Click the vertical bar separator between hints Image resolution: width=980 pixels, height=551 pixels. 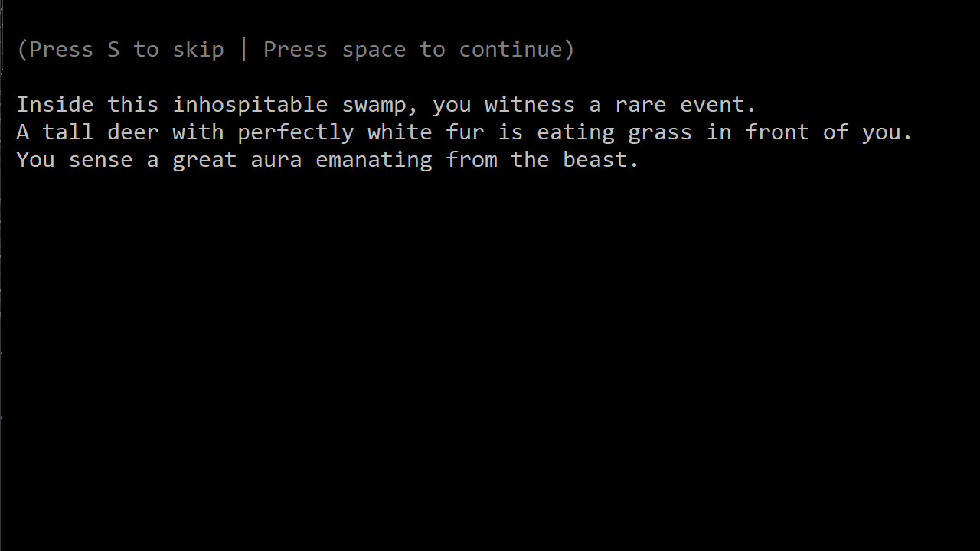pyautogui.click(x=244, y=50)
